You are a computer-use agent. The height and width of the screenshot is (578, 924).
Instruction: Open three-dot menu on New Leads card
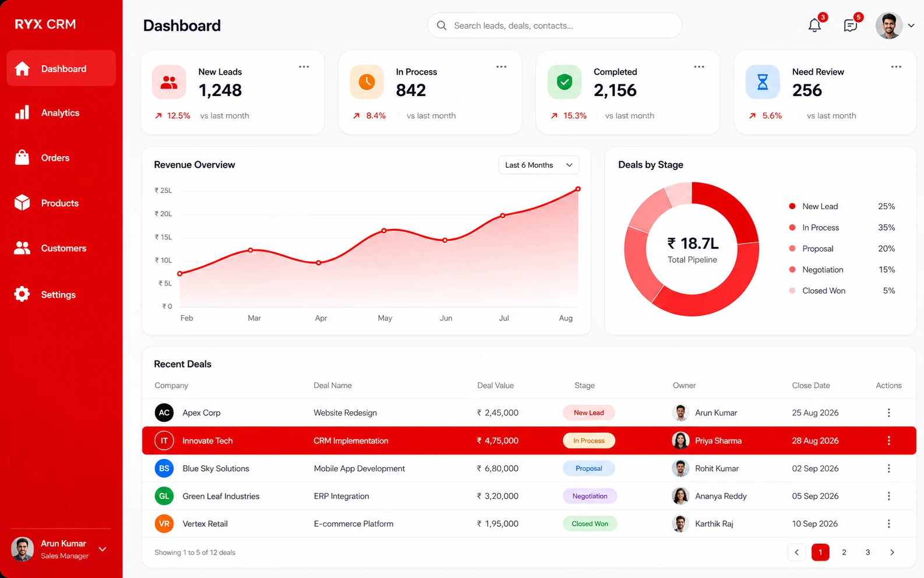coord(304,67)
